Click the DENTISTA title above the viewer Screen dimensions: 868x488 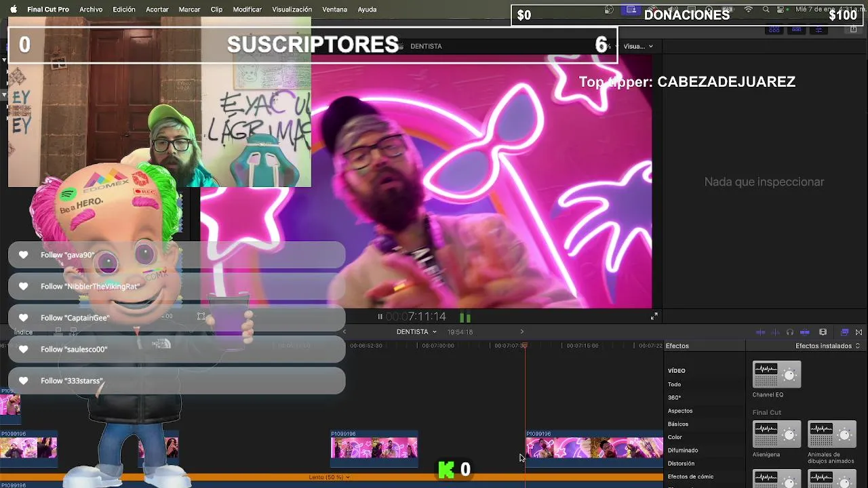426,46
